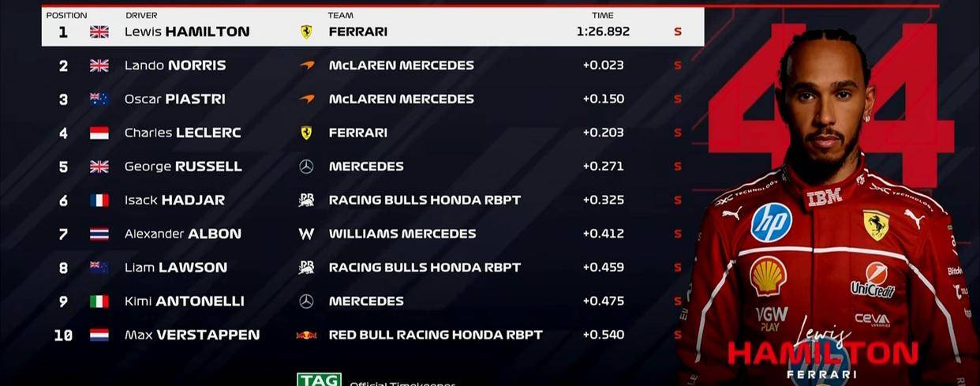Click the Red Bull logo in Verstappen's row
980x386 pixels.
[x=306, y=335]
